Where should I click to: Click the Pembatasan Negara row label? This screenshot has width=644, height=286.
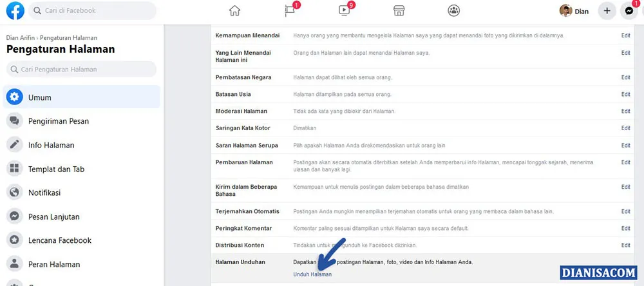243,77
